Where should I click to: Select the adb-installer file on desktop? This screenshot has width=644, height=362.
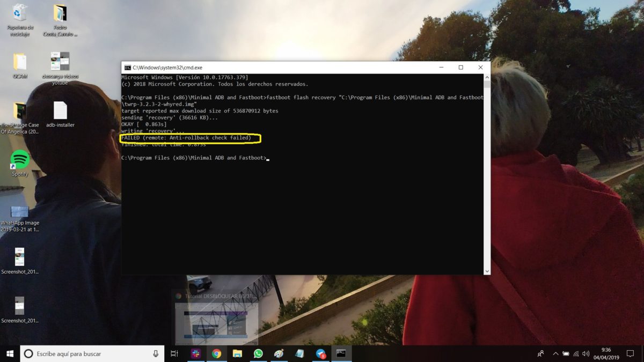click(x=60, y=115)
